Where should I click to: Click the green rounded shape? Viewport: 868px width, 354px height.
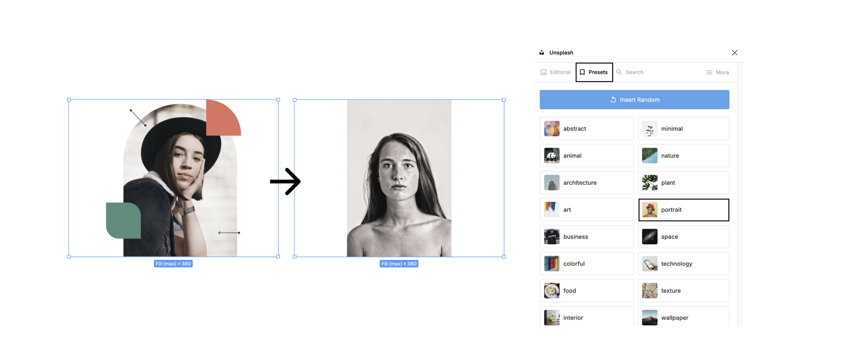pyautogui.click(x=123, y=221)
